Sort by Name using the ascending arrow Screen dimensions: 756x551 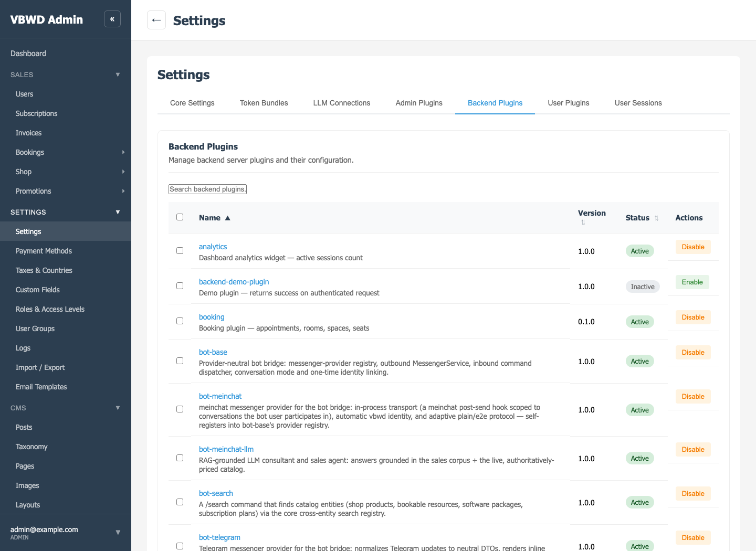228,218
